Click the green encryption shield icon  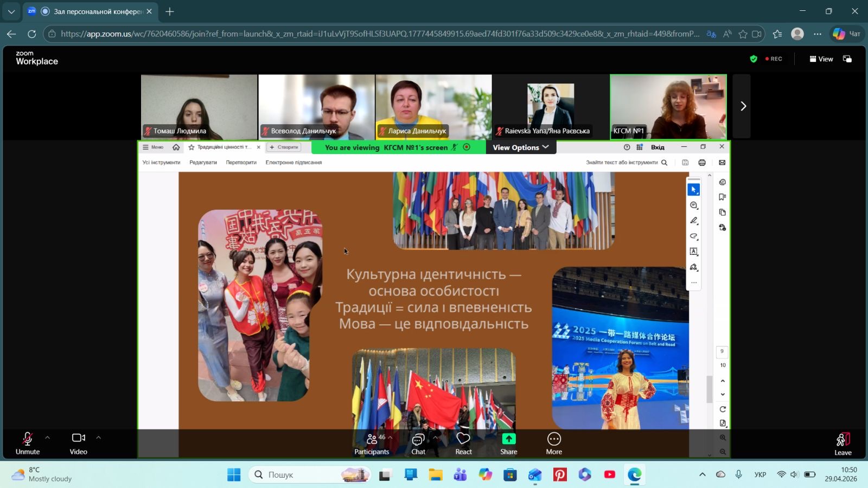754,59
